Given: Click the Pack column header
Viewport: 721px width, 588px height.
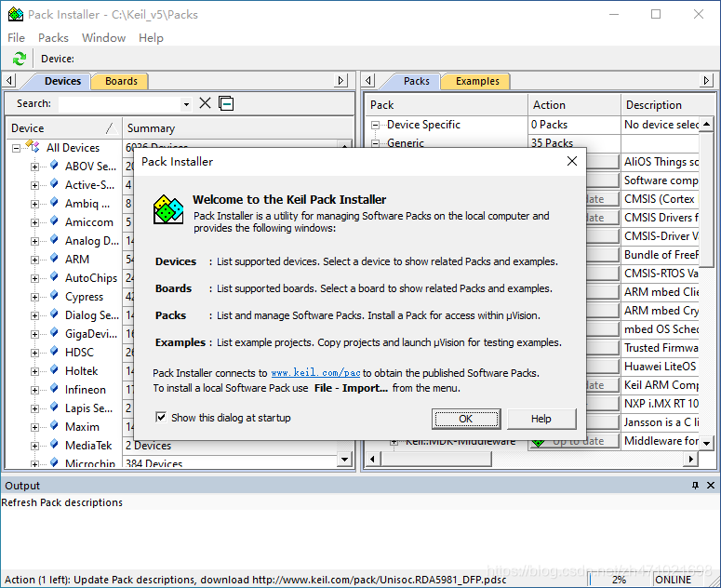Looking at the screenshot, I should click(446, 105).
